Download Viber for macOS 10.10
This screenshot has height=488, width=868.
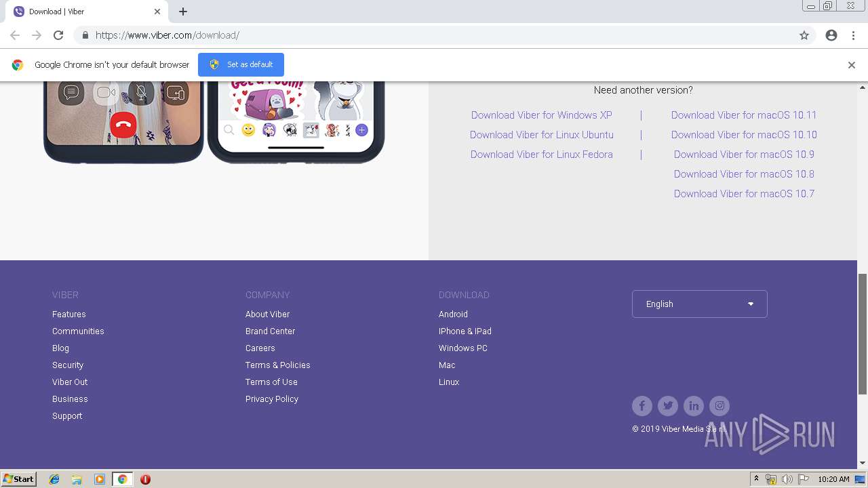744,135
